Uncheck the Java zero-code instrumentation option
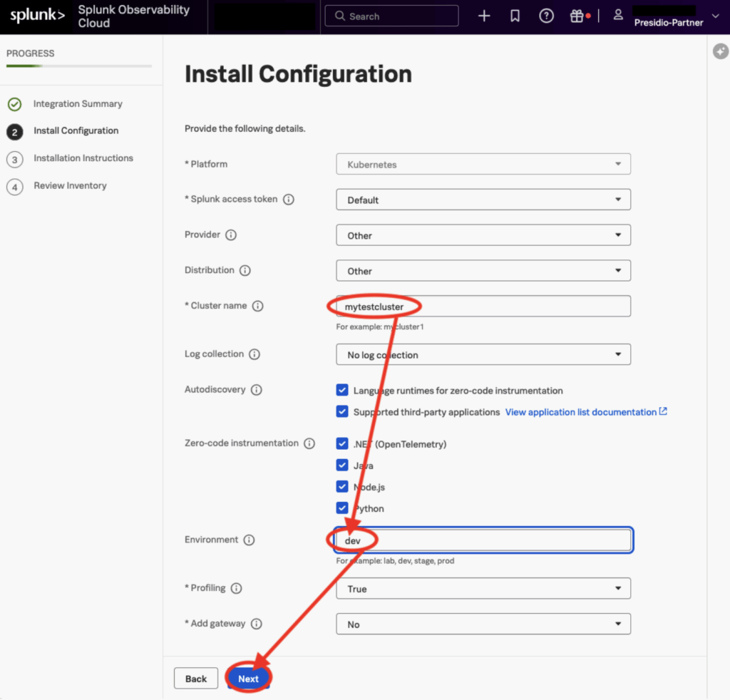The image size is (730, 700). tap(342, 465)
